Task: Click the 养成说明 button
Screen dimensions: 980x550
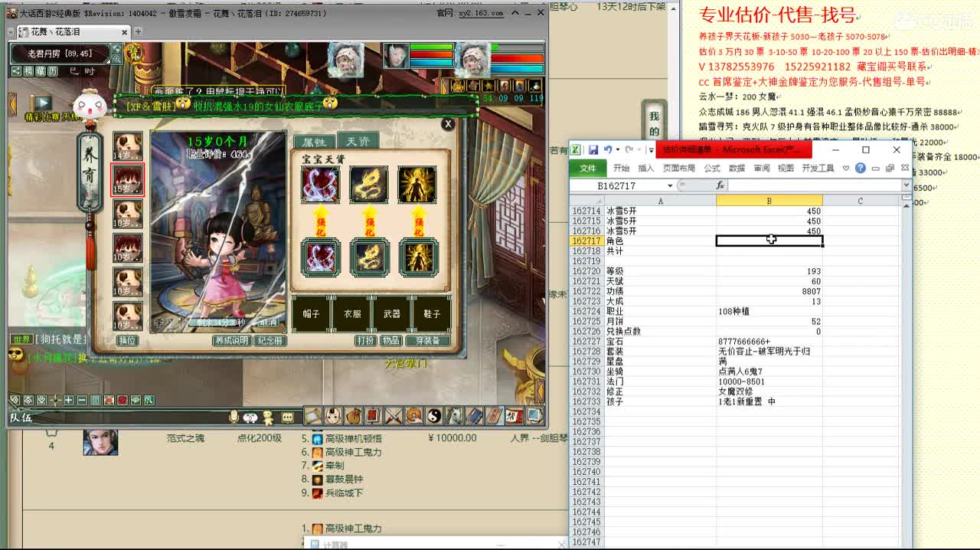Action: 231,340
